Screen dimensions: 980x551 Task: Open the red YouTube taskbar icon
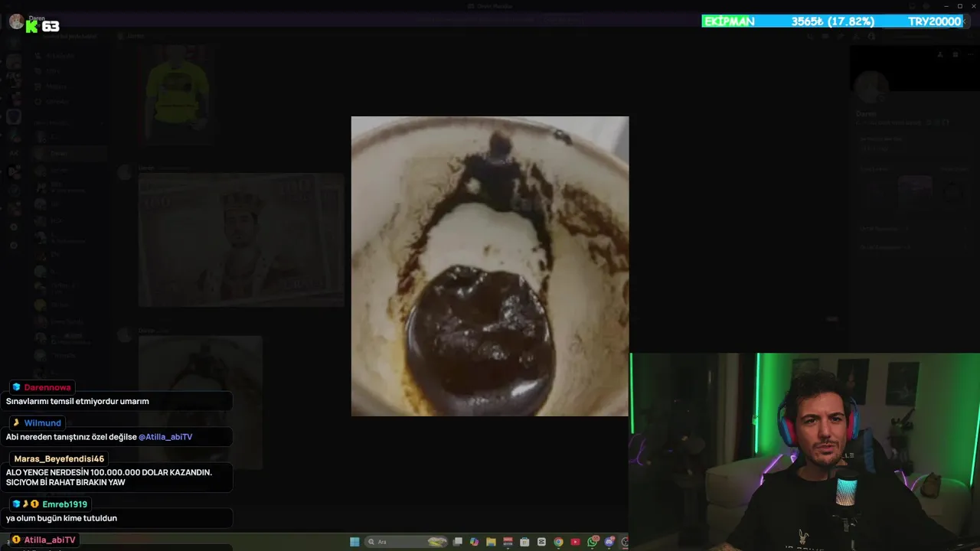tap(575, 542)
